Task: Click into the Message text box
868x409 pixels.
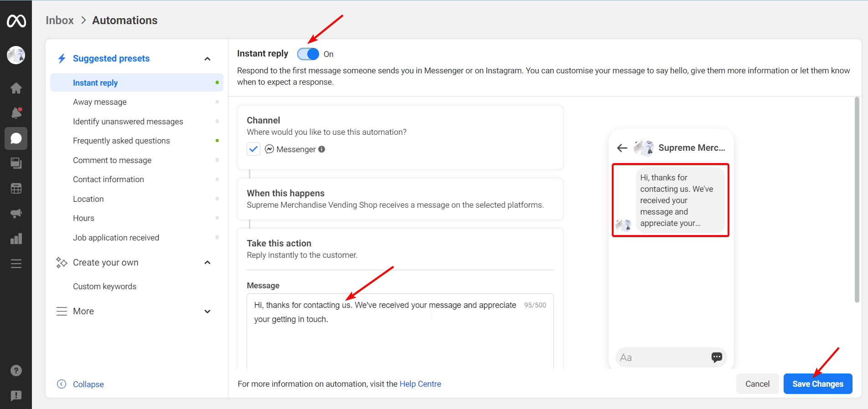Action: coord(400,331)
